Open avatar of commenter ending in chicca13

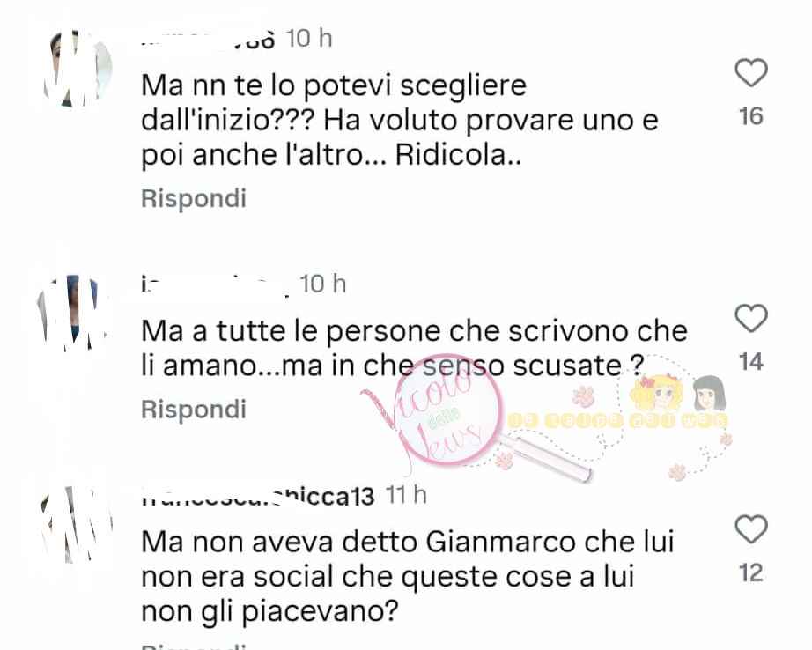coord(77,525)
